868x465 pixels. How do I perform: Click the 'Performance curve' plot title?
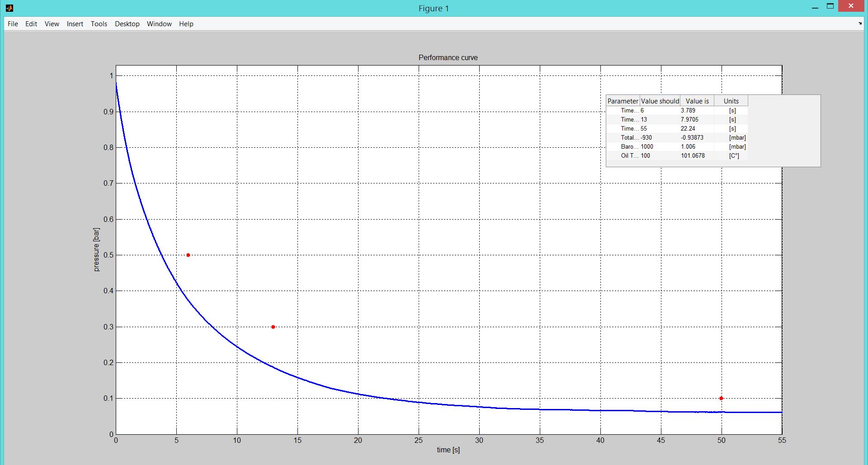448,57
